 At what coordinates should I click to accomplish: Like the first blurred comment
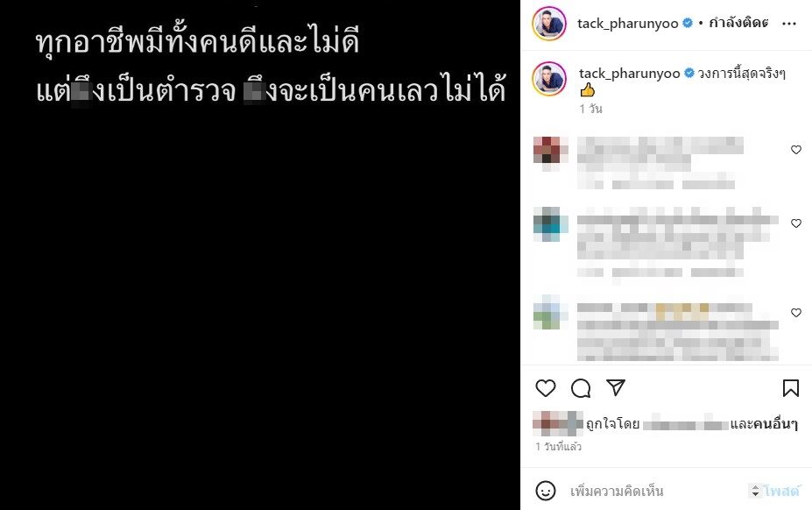tap(796, 150)
